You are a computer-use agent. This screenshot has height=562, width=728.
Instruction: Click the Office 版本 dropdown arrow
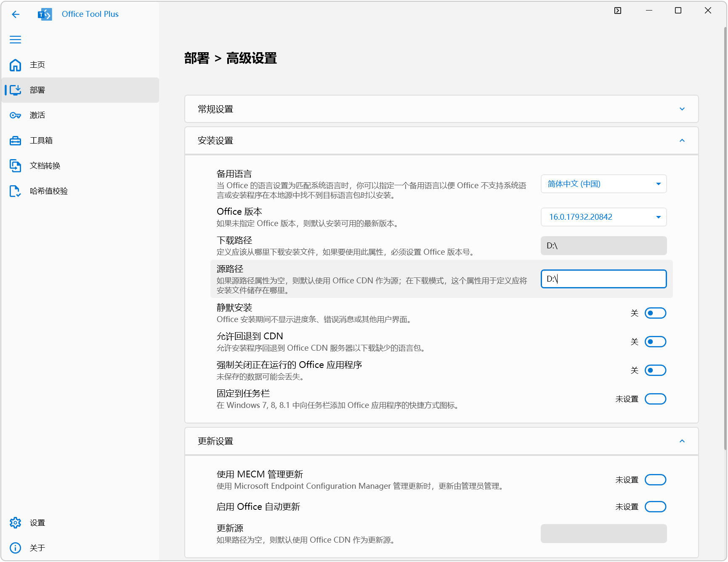pos(659,217)
